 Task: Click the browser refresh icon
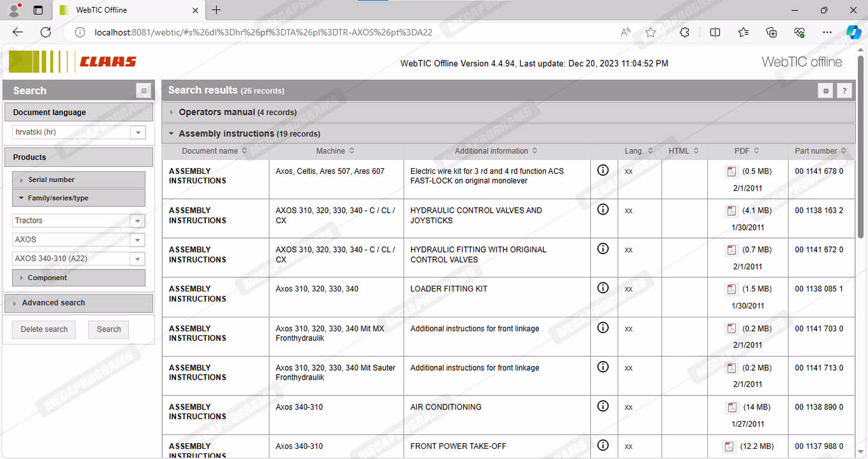click(x=46, y=32)
